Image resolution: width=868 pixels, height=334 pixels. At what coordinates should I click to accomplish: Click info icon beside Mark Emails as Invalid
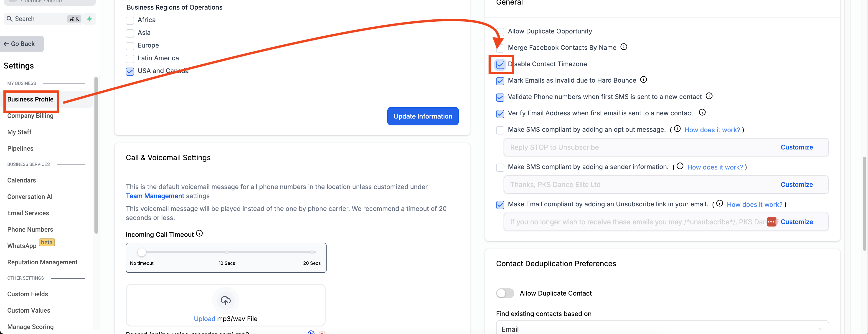coord(643,80)
